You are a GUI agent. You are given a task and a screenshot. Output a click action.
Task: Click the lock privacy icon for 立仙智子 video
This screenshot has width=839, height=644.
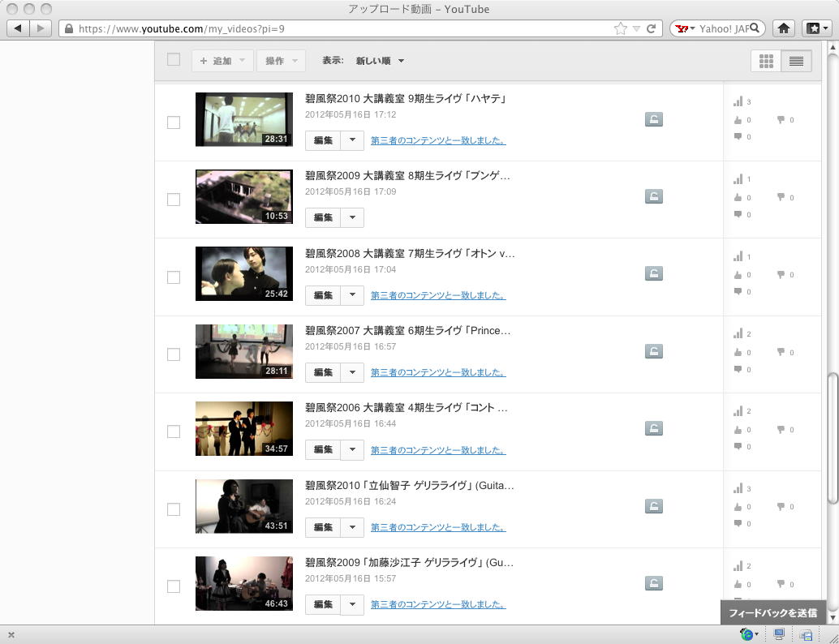(653, 506)
